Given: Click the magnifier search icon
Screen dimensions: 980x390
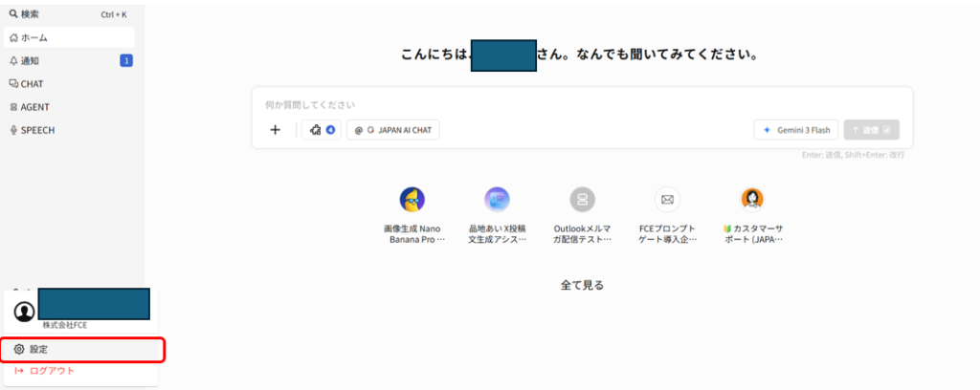Looking at the screenshot, I should [x=13, y=13].
